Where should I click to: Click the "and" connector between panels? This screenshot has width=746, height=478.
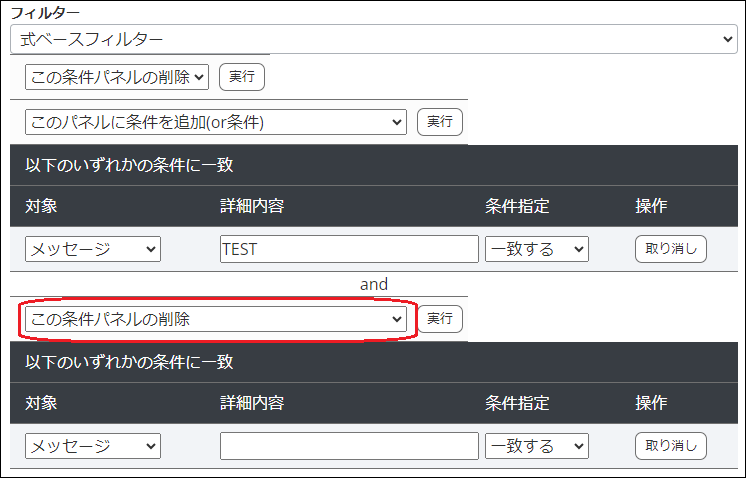coord(374,284)
